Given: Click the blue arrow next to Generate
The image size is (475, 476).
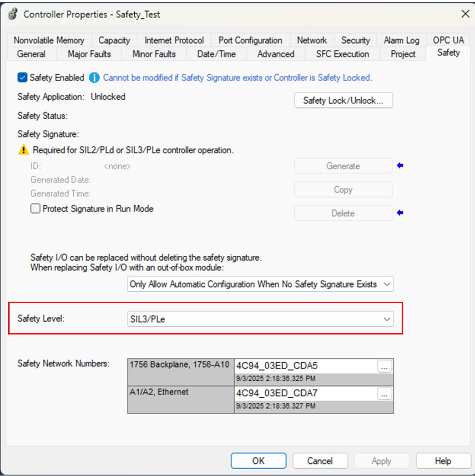Looking at the screenshot, I should pos(400,166).
